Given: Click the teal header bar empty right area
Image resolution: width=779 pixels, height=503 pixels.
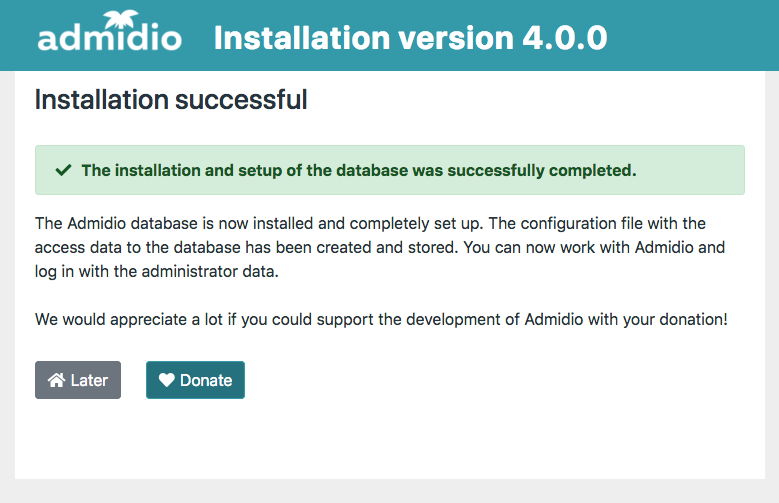Looking at the screenshot, I should [700, 36].
